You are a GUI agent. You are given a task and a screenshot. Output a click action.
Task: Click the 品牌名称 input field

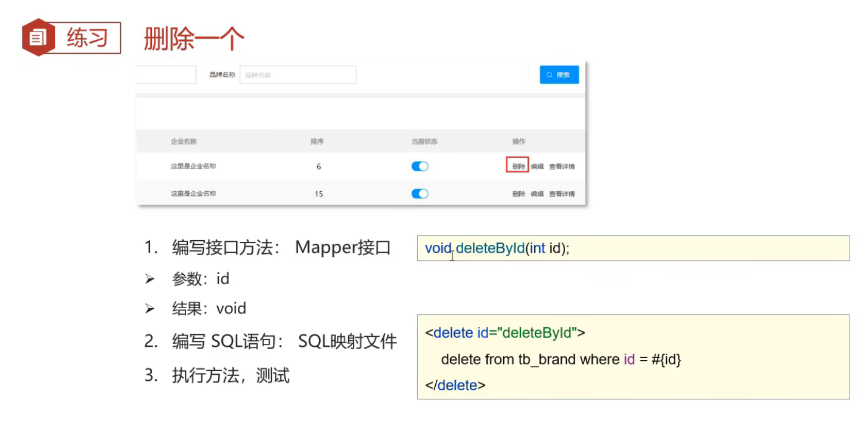click(x=298, y=75)
